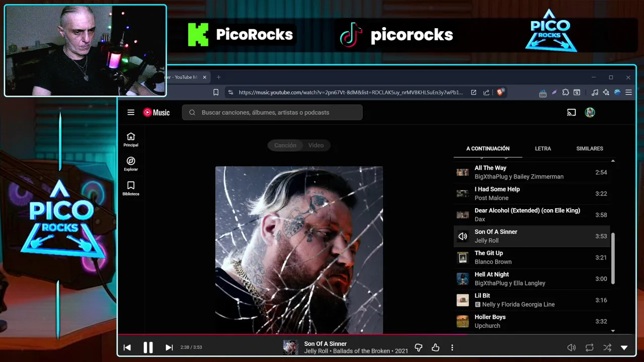Click queue scroll down arrow
The image size is (644, 362).
click(x=613, y=331)
